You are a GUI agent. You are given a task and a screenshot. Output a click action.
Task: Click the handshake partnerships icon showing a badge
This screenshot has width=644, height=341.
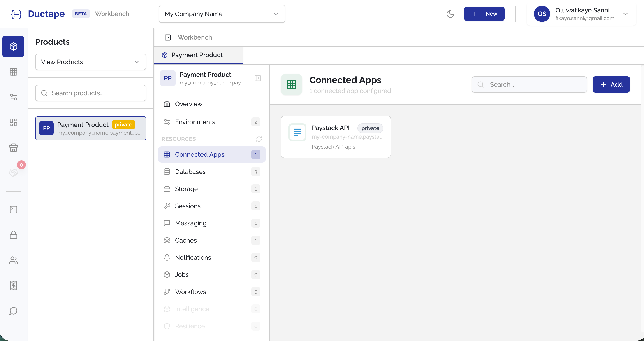pos(13,172)
